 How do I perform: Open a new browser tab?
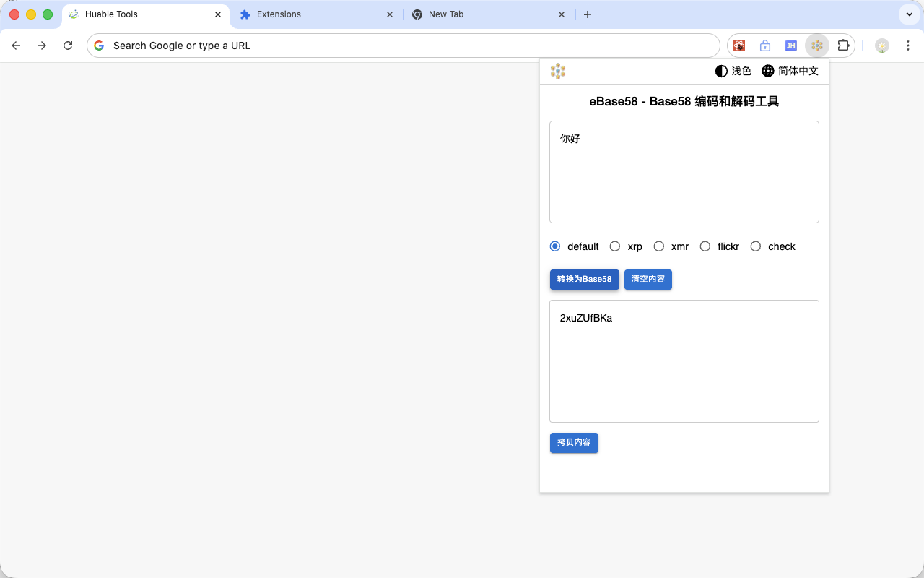tap(588, 14)
